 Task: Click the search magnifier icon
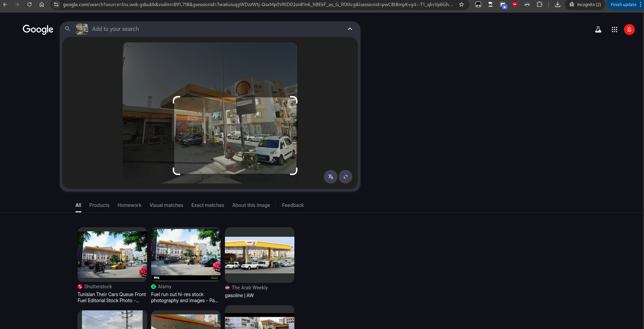pyautogui.click(x=68, y=29)
